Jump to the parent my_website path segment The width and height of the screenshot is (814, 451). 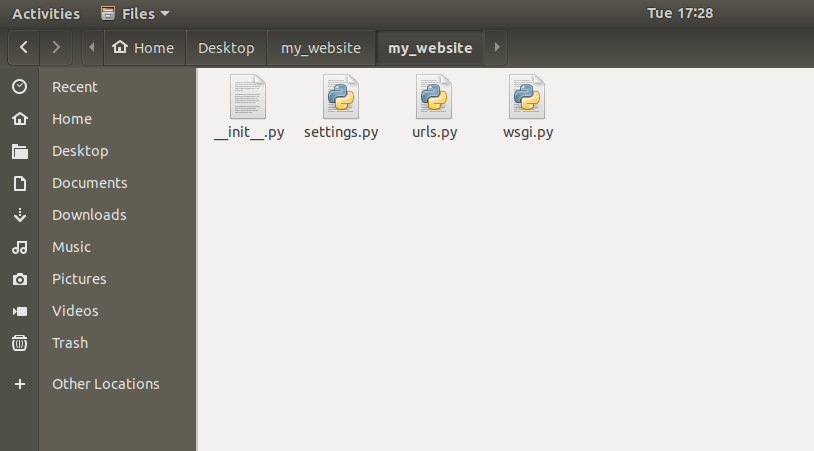(321, 48)
